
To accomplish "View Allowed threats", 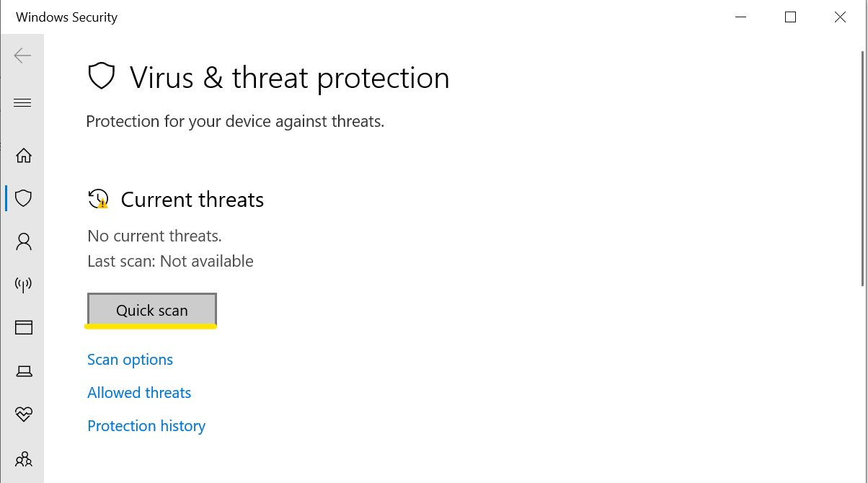I will pos(138,392).
